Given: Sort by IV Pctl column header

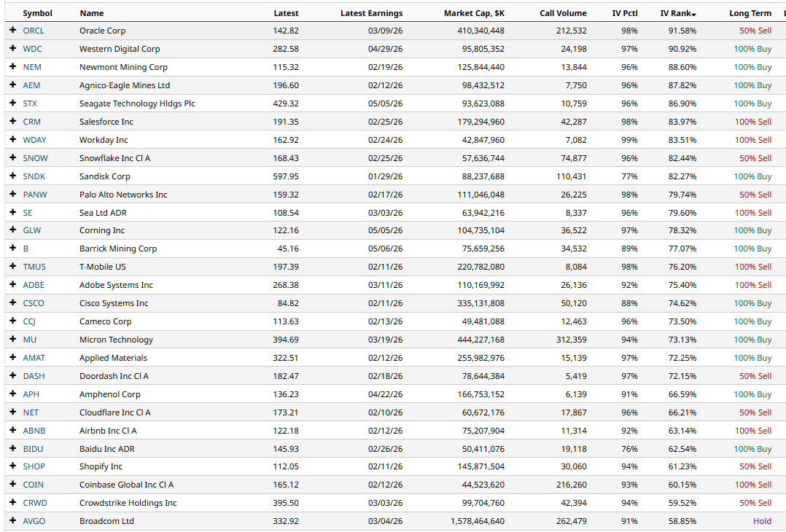Looking at the screenshot, I should (x=625, y=13).
